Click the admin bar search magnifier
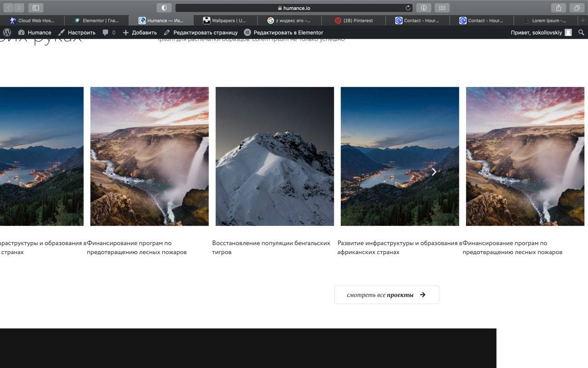This screenshot has height=368, width=588. 581,32
